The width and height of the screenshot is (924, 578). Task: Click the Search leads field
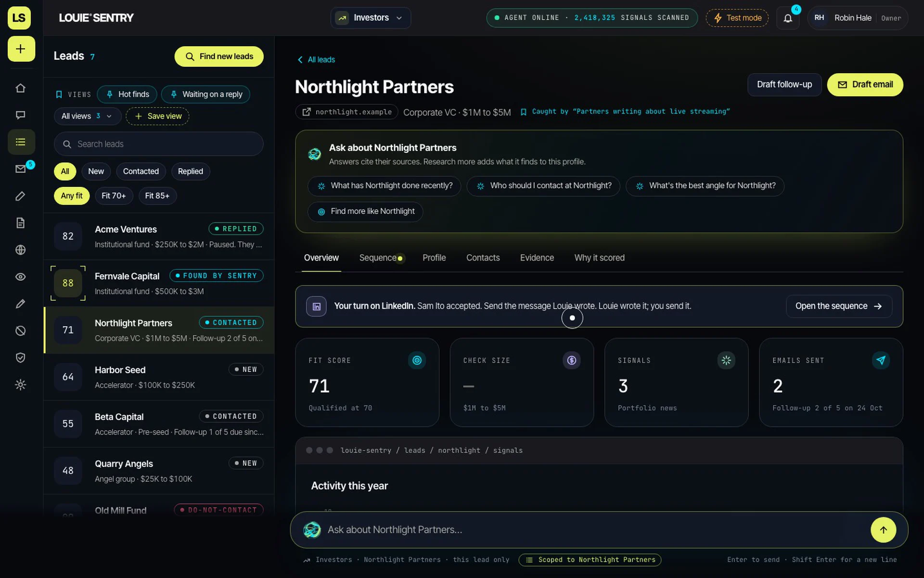coord(159,144)
